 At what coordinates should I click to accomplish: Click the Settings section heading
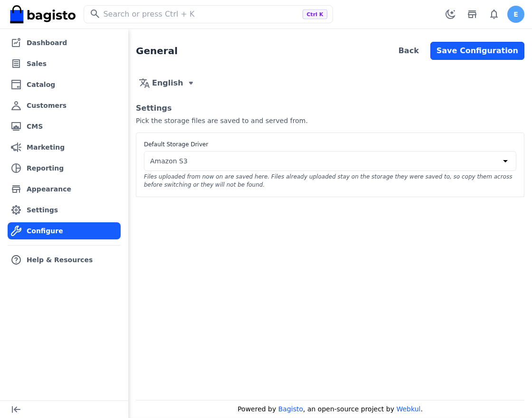(x=154, y=108)
